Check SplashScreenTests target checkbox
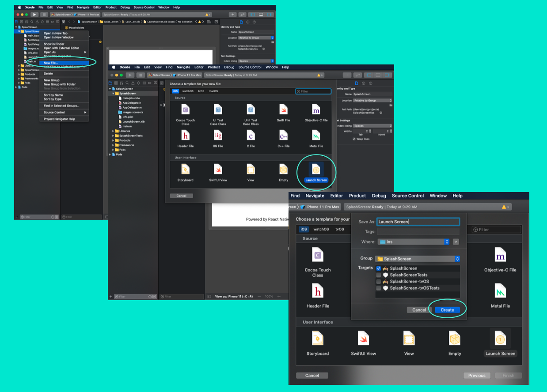The height and width of the screenshot is (392, 547). pos(378,275)
